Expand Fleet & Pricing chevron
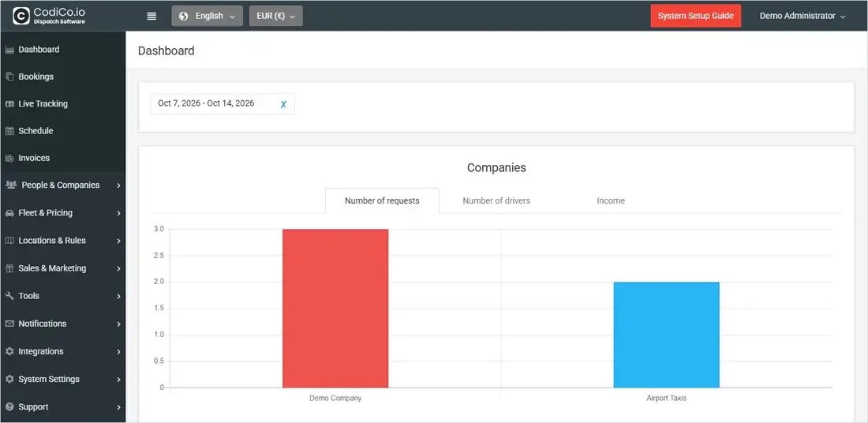Screen dimensions: 868x423 pyautogui.click(x=119, y=213)
